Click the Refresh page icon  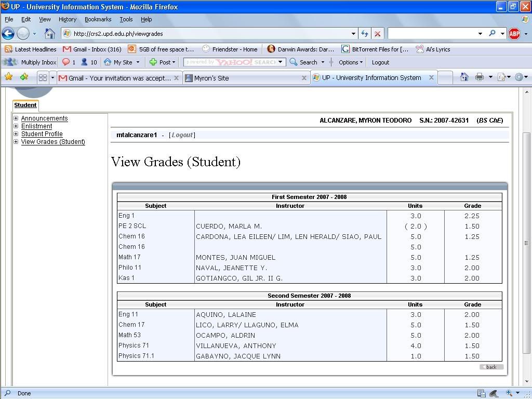coord(365,34)
